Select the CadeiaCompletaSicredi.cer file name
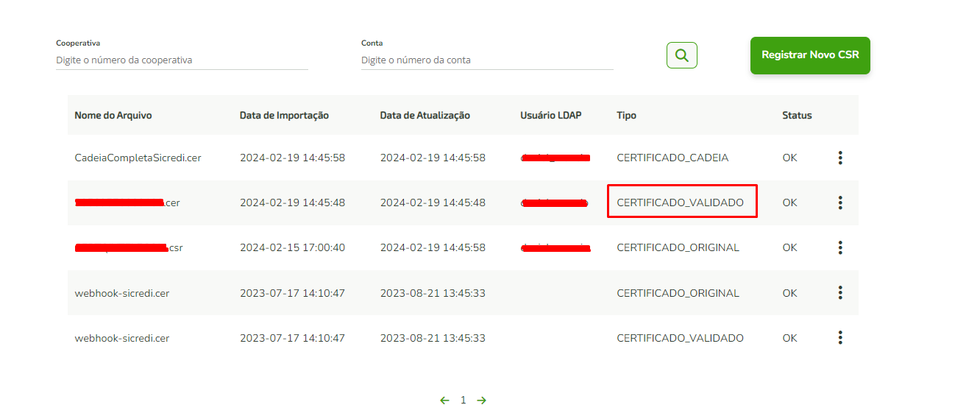 click(138, 158)
